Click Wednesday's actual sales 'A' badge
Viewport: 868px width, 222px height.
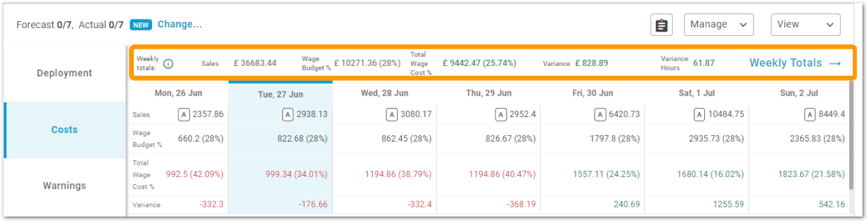click(393, 115)
